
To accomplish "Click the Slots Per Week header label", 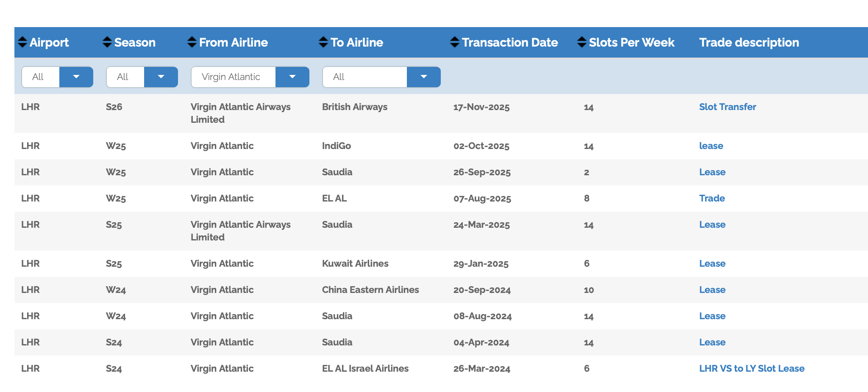I will click(632, 42).
